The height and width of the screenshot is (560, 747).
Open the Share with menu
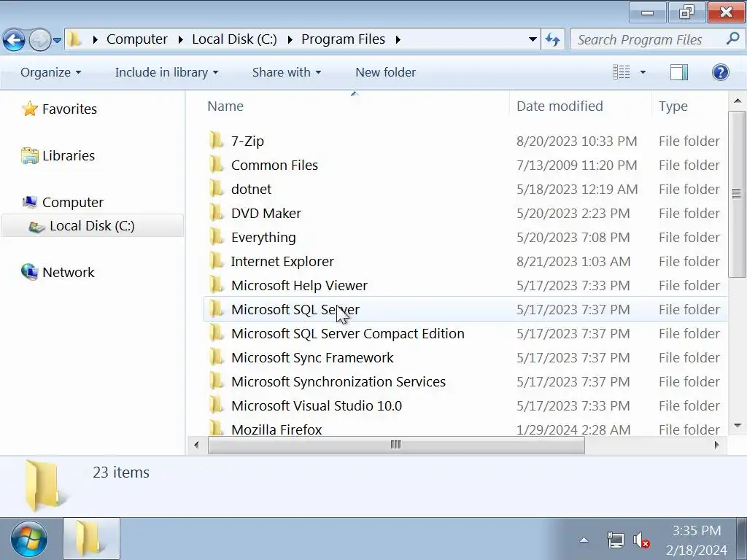[286, 72]
